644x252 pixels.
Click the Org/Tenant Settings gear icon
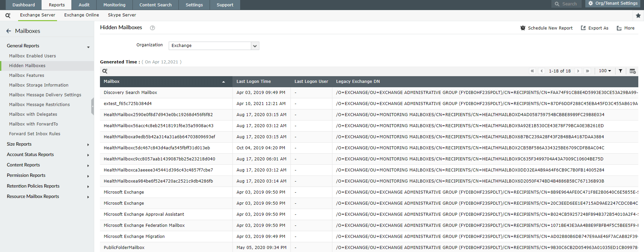591,3
